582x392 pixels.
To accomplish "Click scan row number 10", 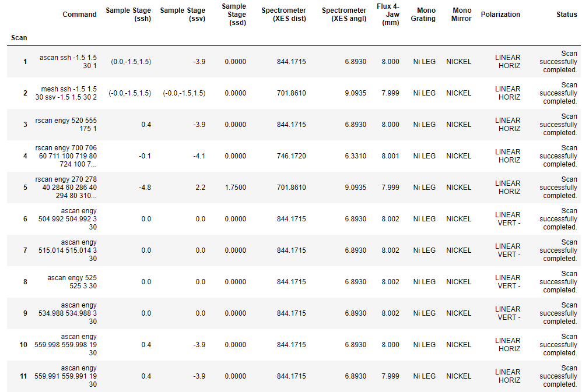I will pyautogui.click(x=23, y=345).
